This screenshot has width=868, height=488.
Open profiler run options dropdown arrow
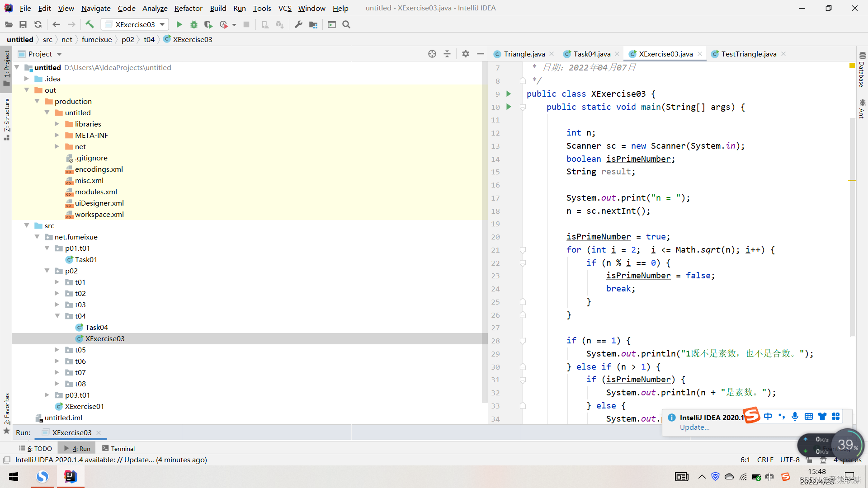click(x=234, y=25)
